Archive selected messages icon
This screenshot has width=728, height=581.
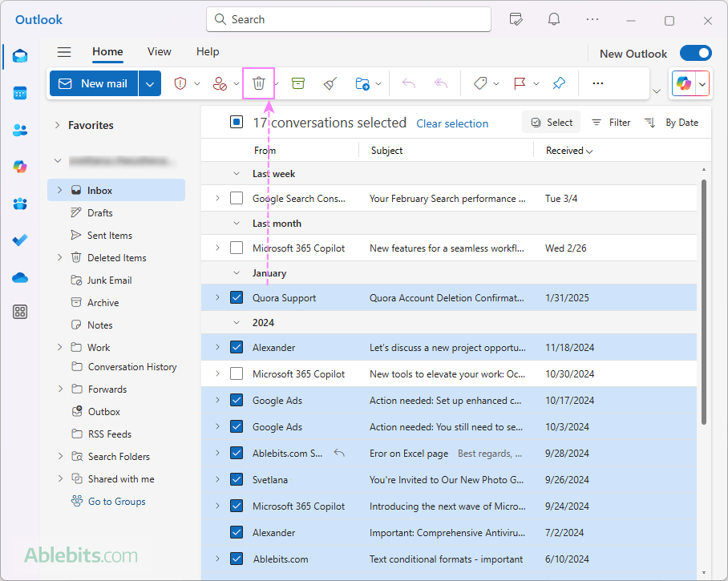(298, 83)
